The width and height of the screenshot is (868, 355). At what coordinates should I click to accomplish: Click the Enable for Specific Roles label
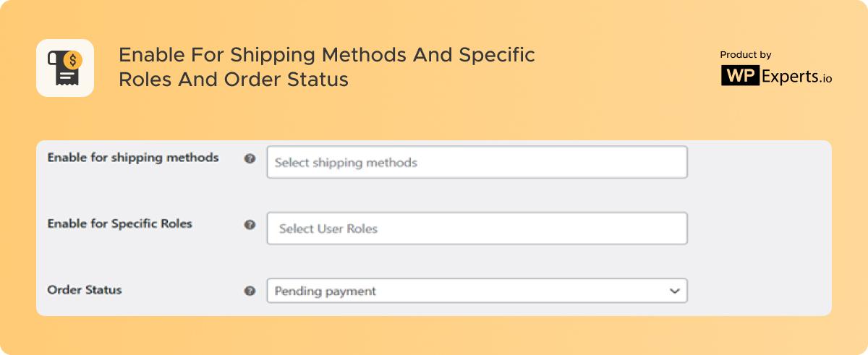[x=120, y=224]
